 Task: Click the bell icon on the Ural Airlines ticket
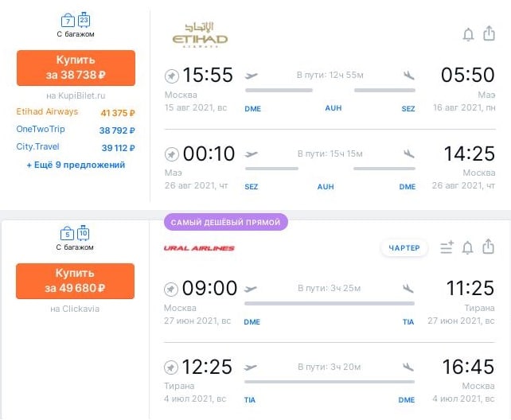pos(468,248)
